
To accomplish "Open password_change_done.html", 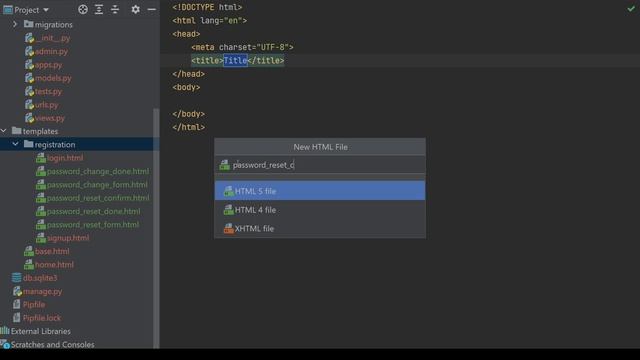I will pyautogui.click(x=98, y=171).
